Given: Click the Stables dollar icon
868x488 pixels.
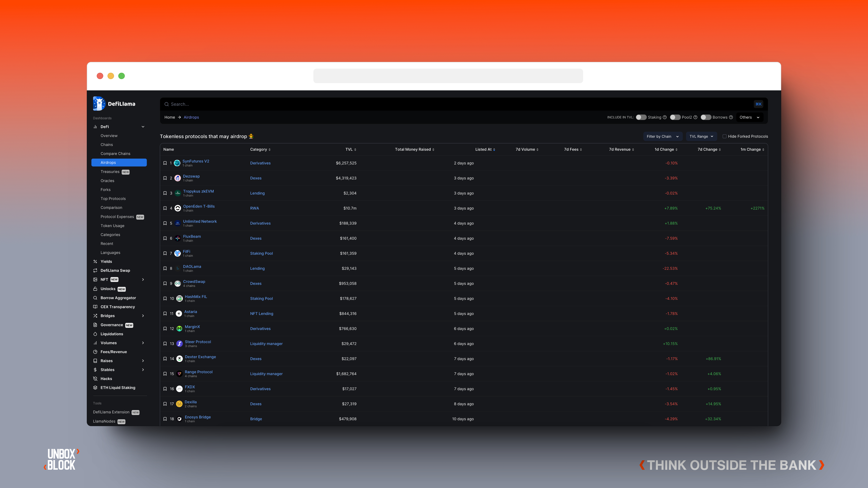Looking at the screenshot, I should 95,370.
